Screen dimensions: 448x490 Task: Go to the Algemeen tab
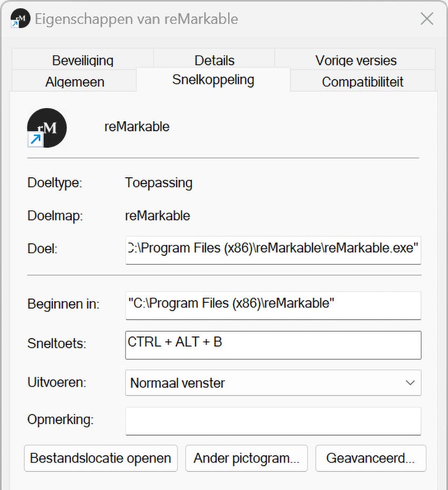[x=75, y=82]
